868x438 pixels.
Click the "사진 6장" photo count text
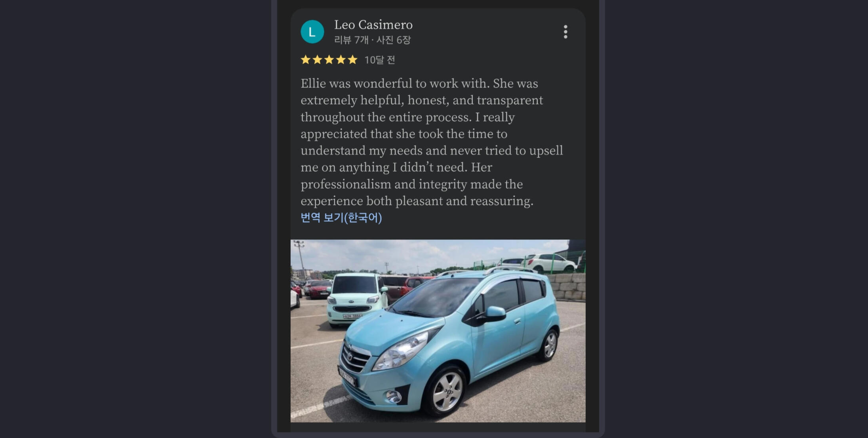pos(394,40)
